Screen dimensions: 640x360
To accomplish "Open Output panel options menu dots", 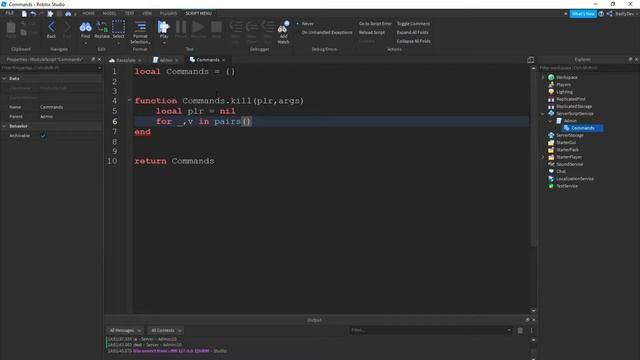I will (531, 331).
